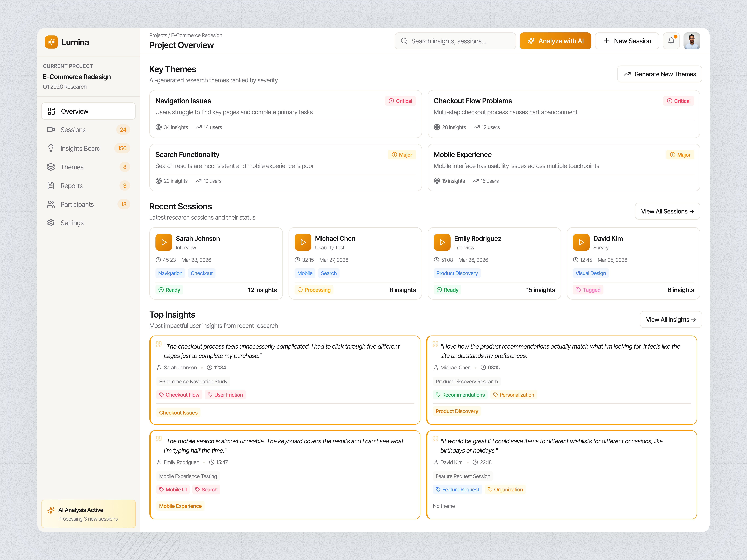Click the Lumina logo icon
The image size is (747, 560).
(x=51, y=42)
